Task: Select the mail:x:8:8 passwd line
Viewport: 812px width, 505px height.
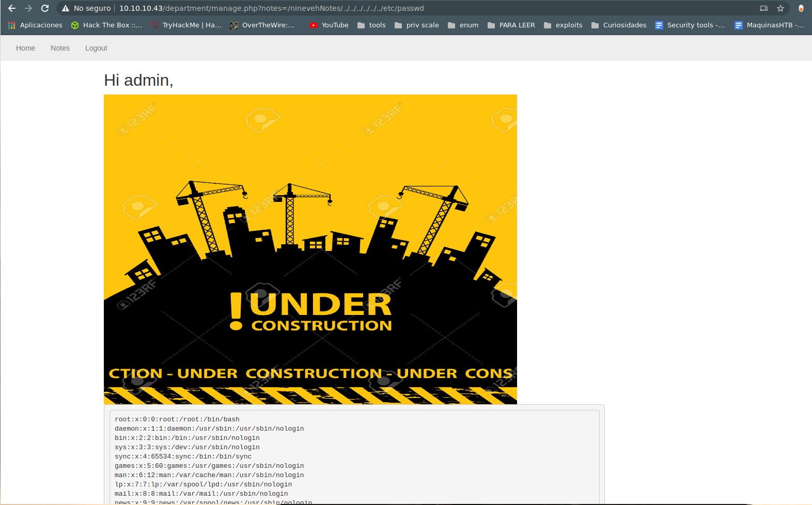Action: point(201,494)
